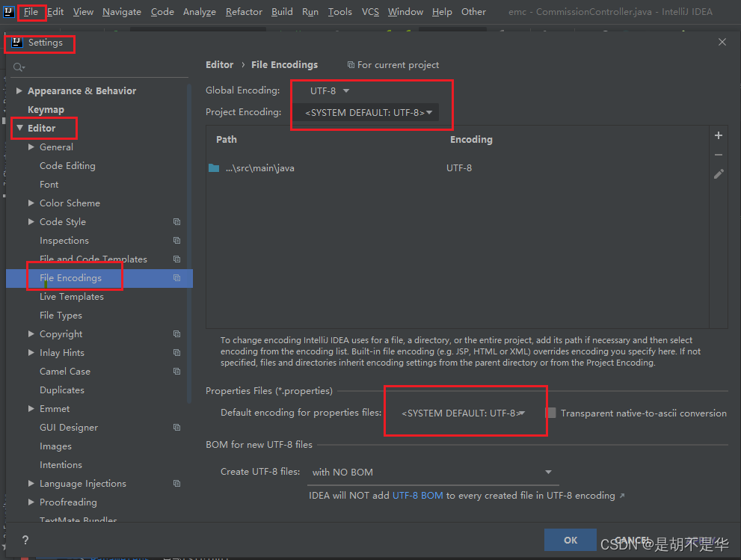Open the Build menu
The width and height of the screenshot is (741, 560).
click(x=282, y=12)
